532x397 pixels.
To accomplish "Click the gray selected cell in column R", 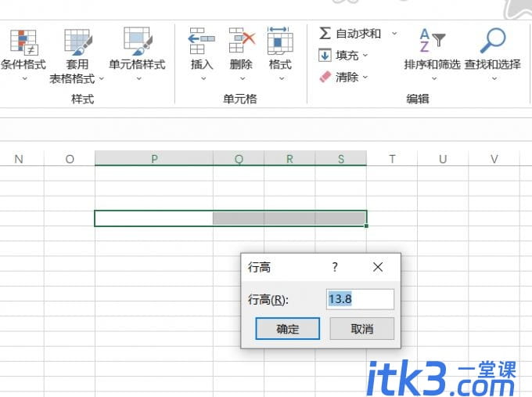I will pos(289,218).
